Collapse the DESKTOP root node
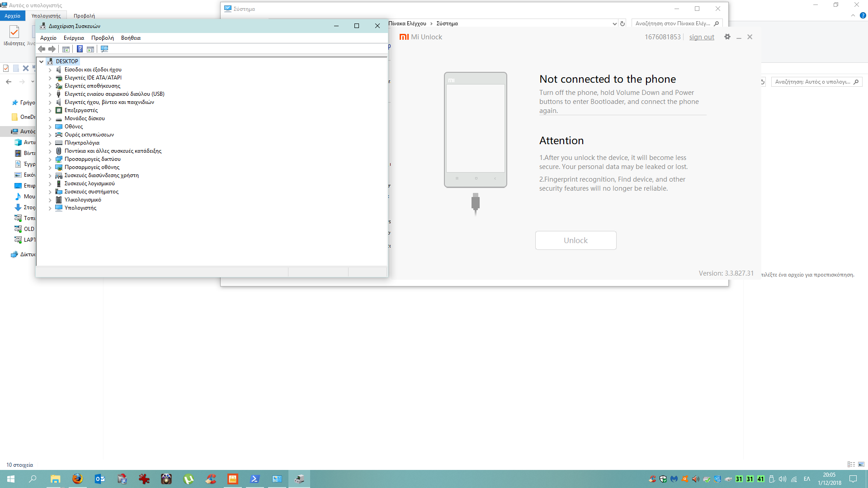 click(42, 61)
